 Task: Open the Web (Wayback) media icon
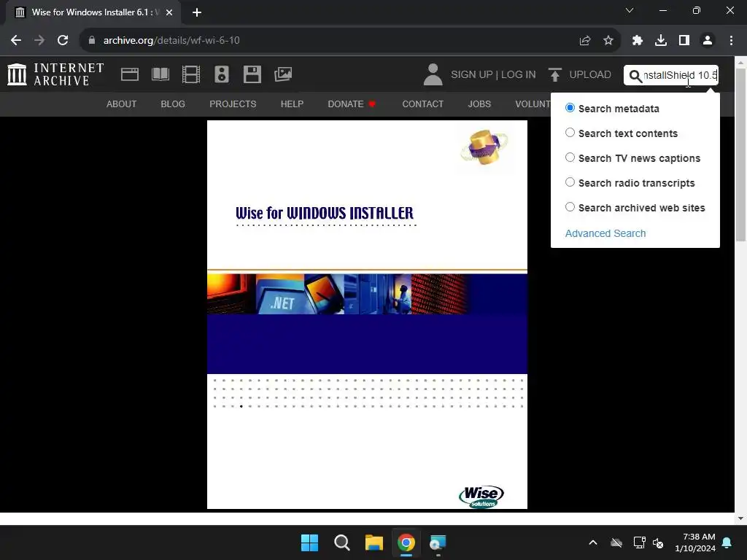130,74
